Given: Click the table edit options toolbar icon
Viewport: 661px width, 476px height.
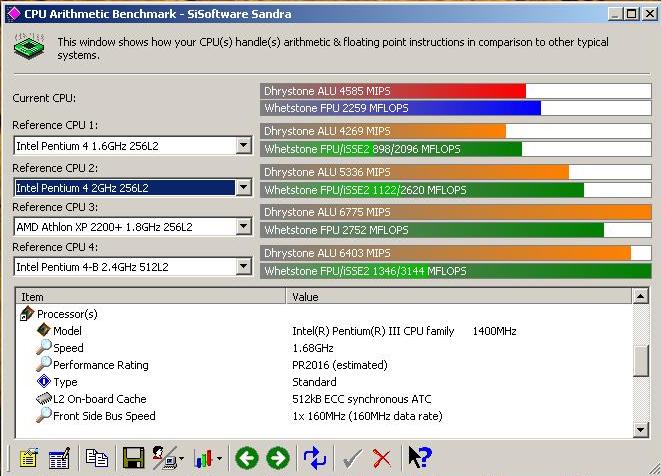Looking at the screenshot, I should tap(59, 458).
